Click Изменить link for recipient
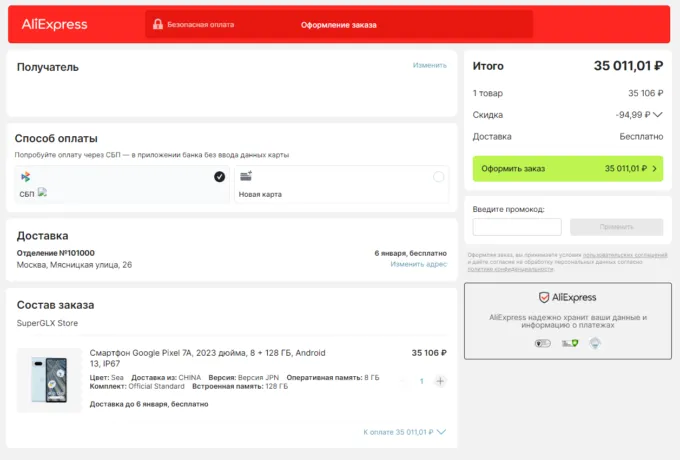The height and width of the screenshot is (460, 680). (x=429, y=65)
